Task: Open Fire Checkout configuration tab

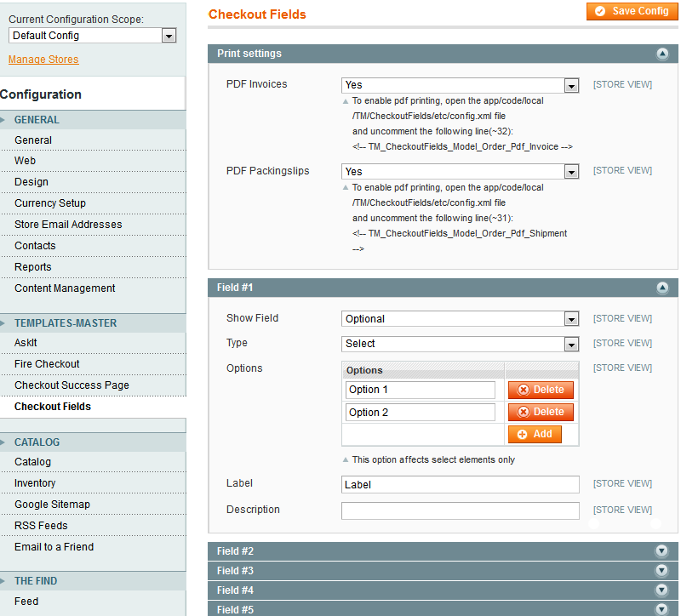Action: coord(47,364)
